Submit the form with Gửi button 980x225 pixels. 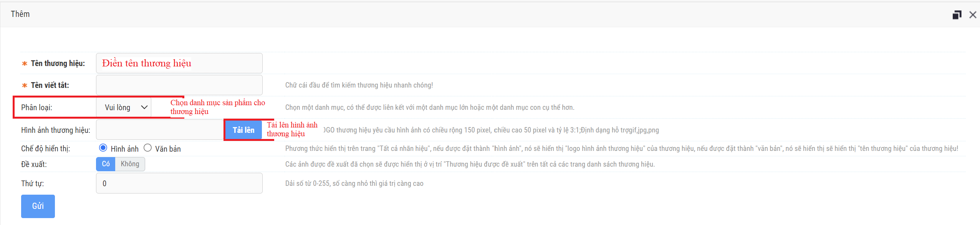tap(38, 206)
